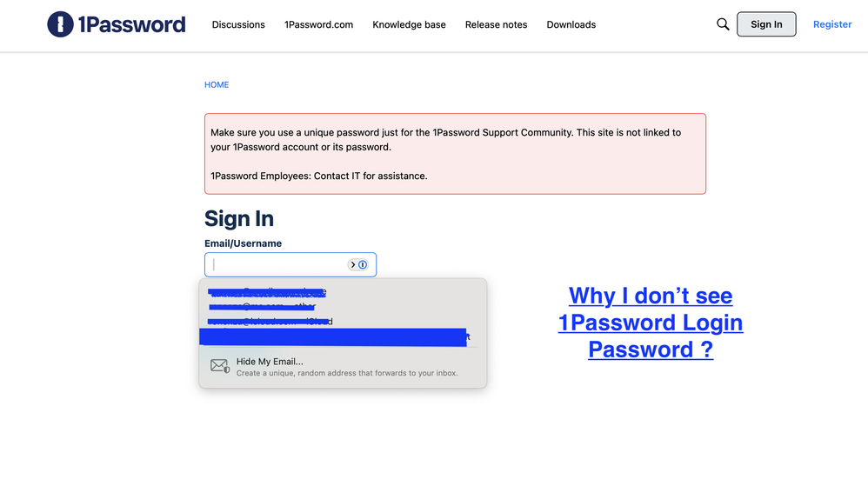Focus the Email/Username input field
The height and width of the screenshot is (486, 868).
[x=278, y=264]
